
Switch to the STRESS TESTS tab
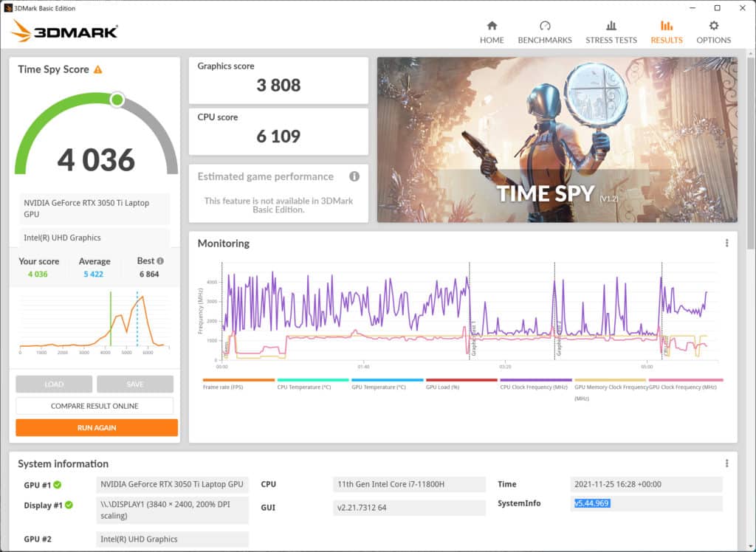(611, 32)
